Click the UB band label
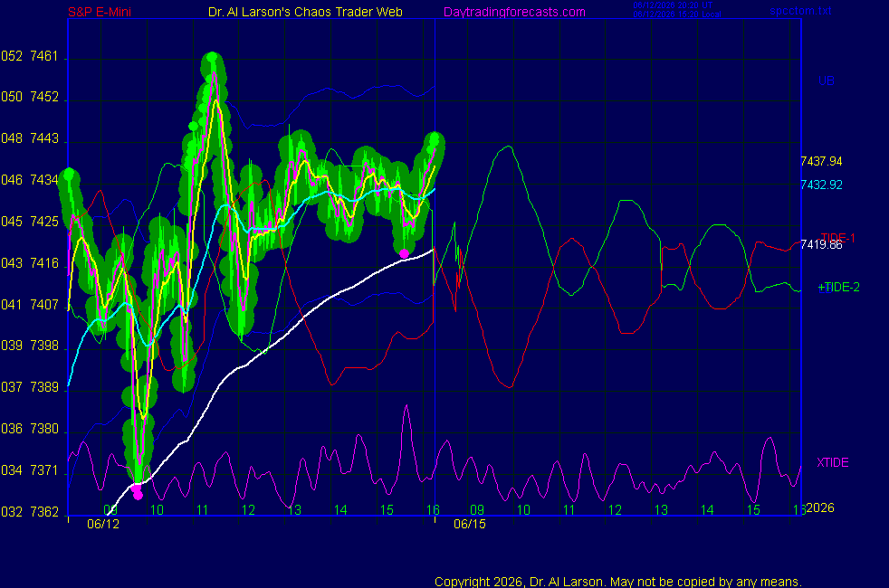The image size is (889, 588). click(x=826, y=81)
